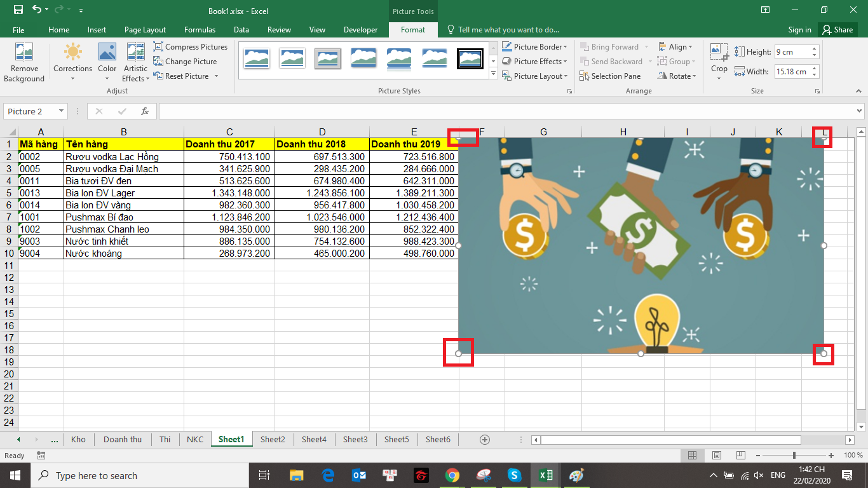Screen dimensions: 868x488
Task: Click the Share button
Action: [x=836, y=30]
